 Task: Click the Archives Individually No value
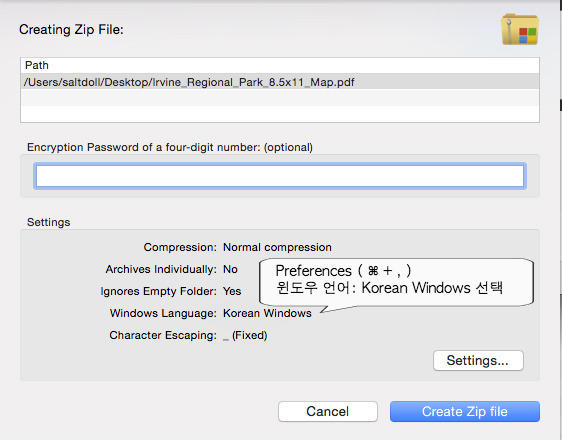click(230, 269)
